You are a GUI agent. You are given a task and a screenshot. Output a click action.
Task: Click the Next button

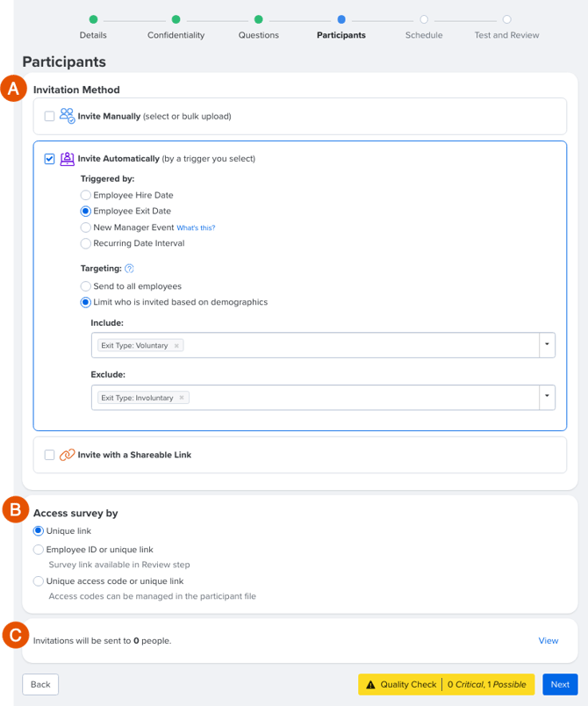560,684
